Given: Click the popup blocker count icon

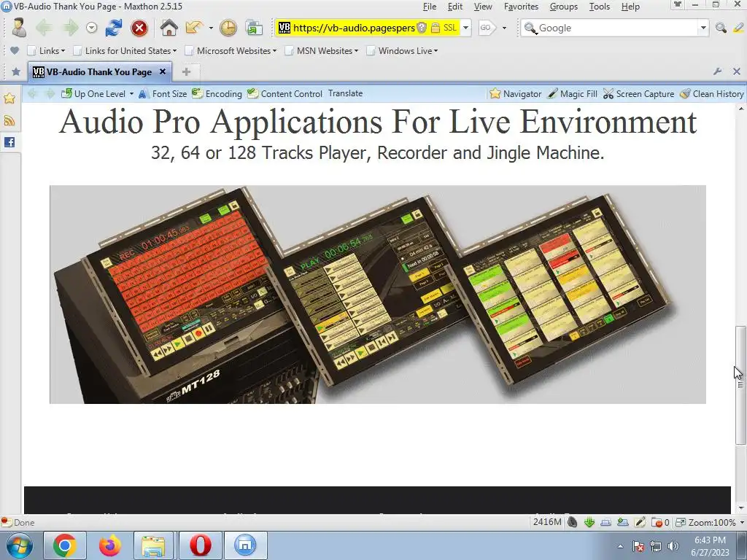Looking at the screenshot, I should [x=659, y=522].
